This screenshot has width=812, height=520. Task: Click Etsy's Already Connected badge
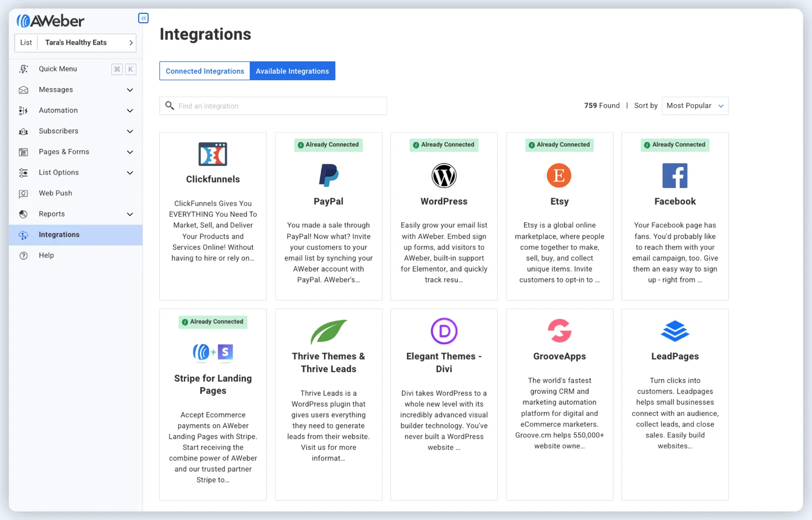click(559, 145)
